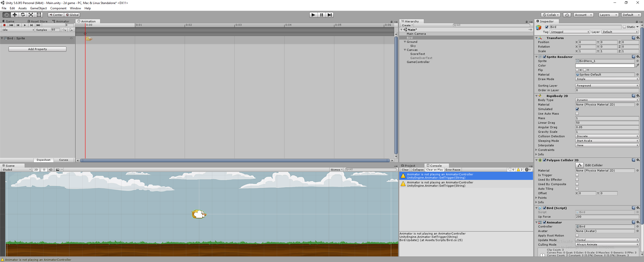Image resolution: width=644 pixels, height=262 pixels.
Task: Jump to last keyframe in Animation window
Action: 38,25
